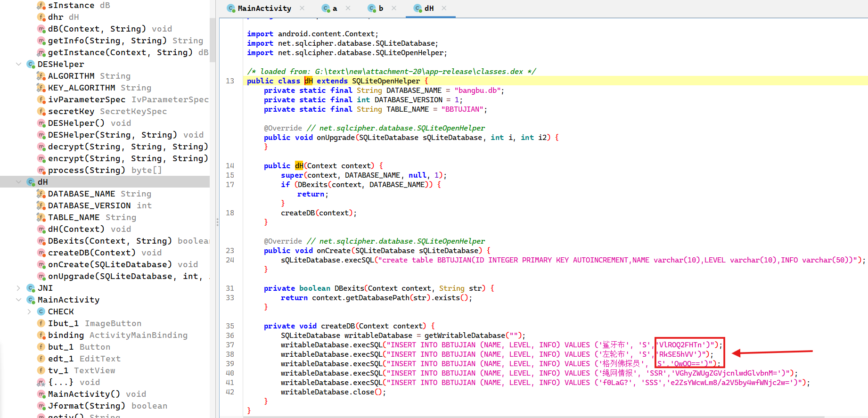The width and height of the screenshot is (868, 418).
Task: Click the getInstance method icon
Action: [41, 52]
